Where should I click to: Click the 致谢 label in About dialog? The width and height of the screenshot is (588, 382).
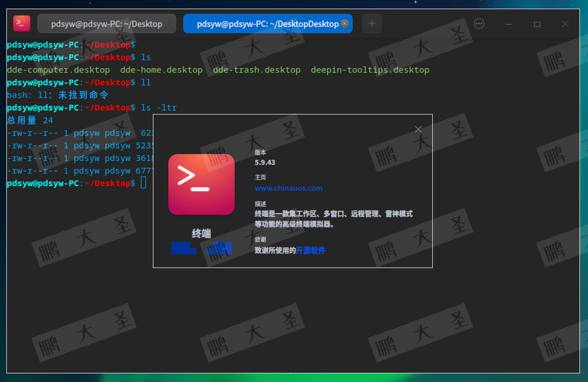[260, 239]
